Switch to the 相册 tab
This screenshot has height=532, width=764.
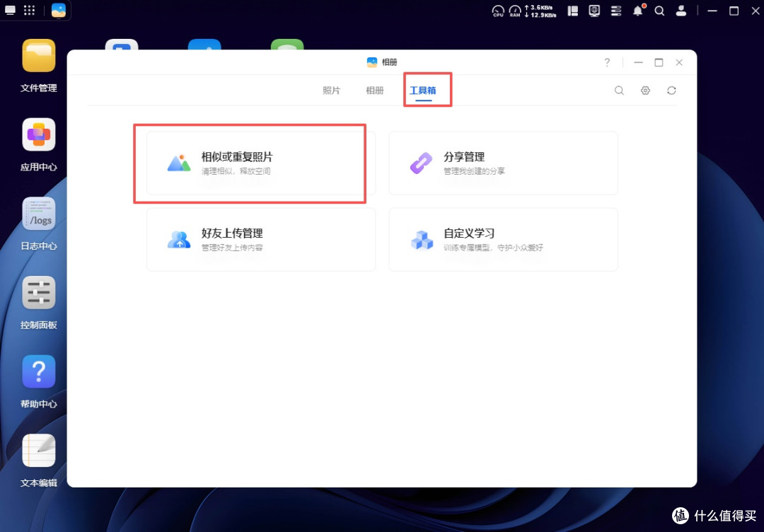pyautogui.click(x=375, y=91)
